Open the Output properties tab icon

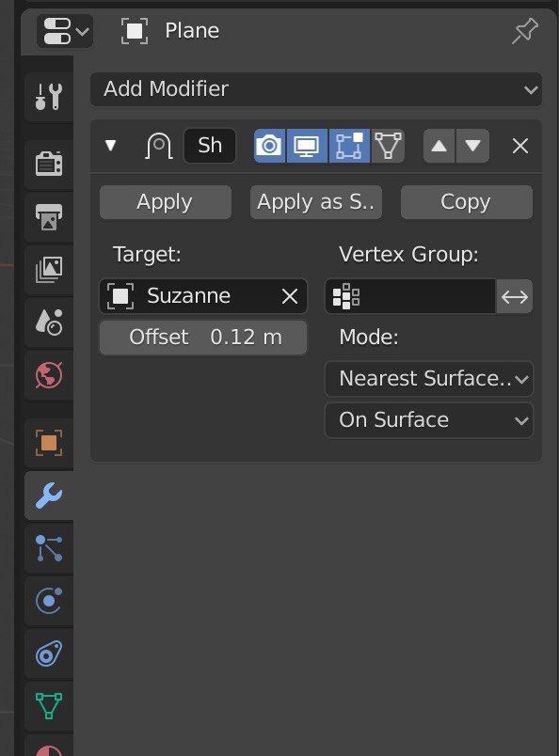(x=49, y=216)
